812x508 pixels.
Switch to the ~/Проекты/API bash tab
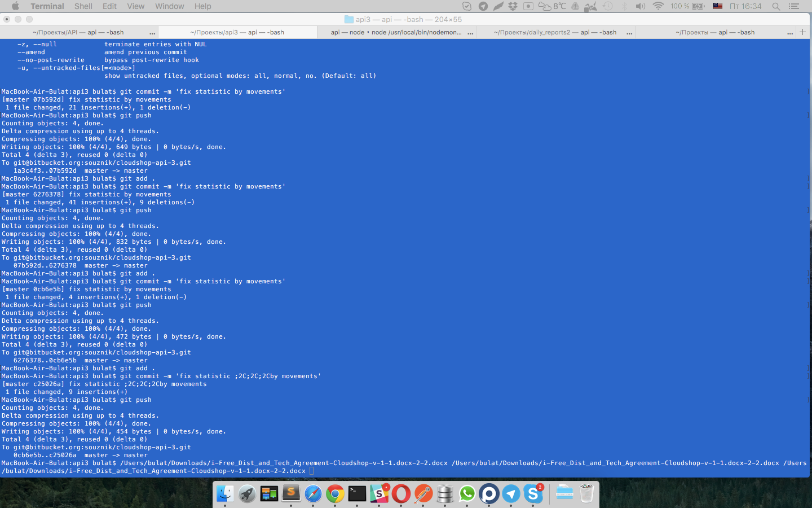pos(78,32)
